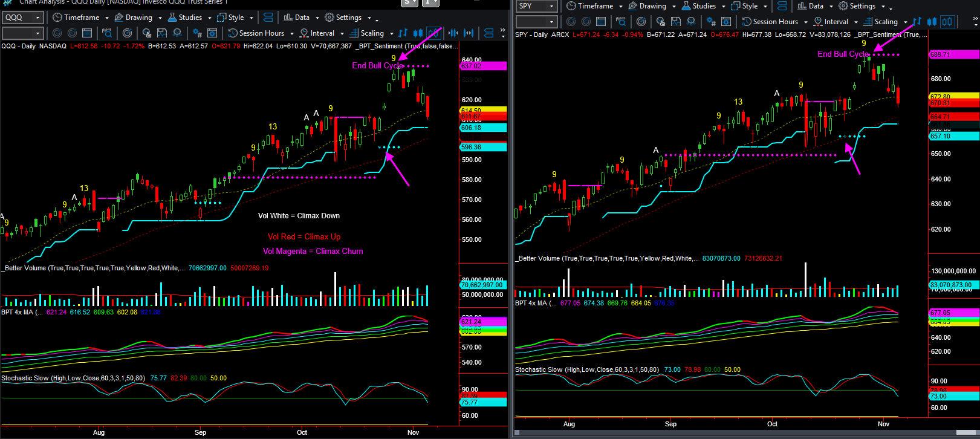Click the gear-in-window icon in SPY toolbar

tap(726, 22)
